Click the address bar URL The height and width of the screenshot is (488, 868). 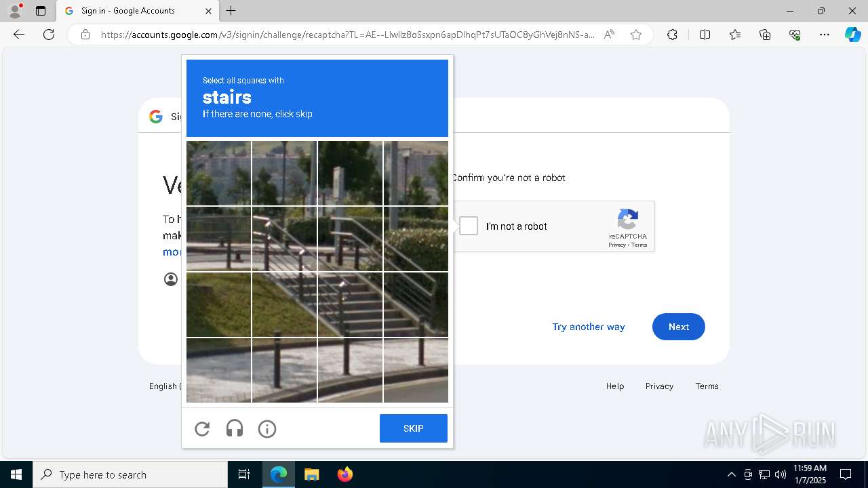pos(348,35)
